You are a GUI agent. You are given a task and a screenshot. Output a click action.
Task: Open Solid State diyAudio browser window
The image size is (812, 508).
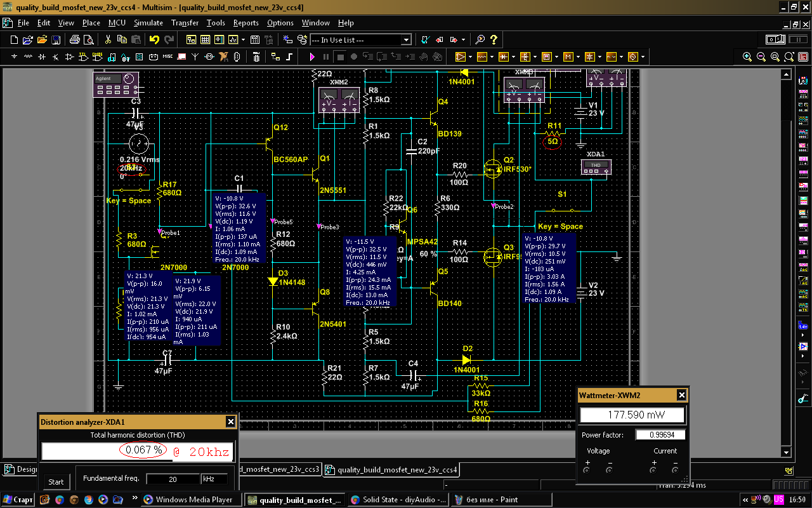pos(398,500)
